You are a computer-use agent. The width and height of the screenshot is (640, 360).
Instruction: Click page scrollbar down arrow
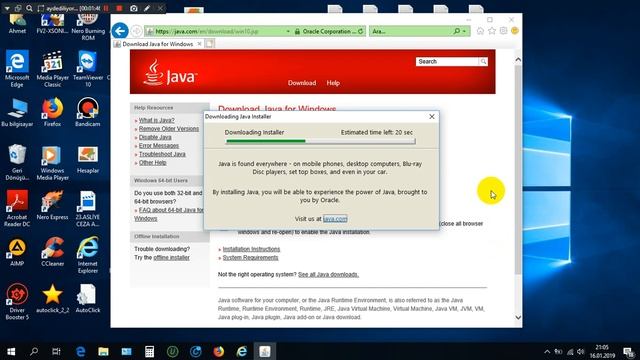click(x=518, y=318)
